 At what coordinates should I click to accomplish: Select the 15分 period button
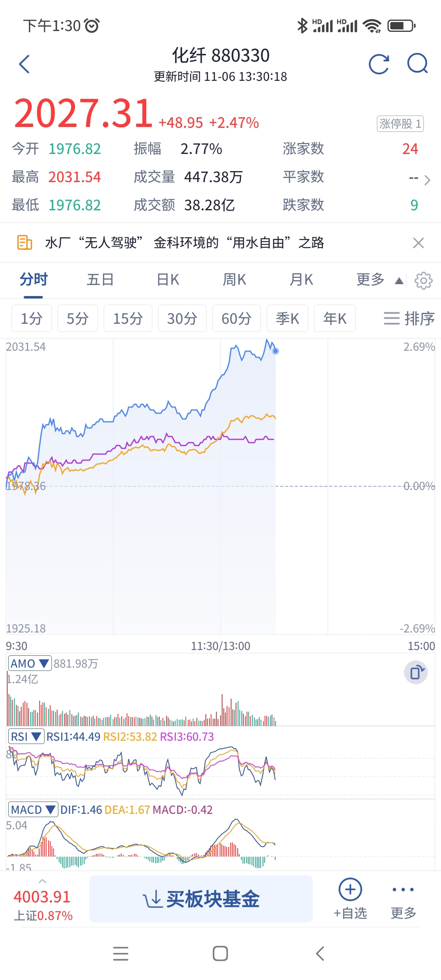(x=128, y=318)
